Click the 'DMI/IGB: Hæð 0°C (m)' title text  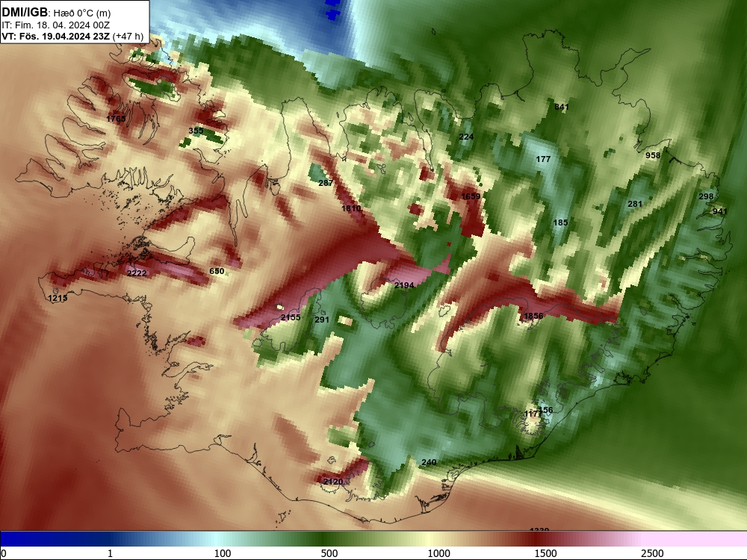click(56, 13)
